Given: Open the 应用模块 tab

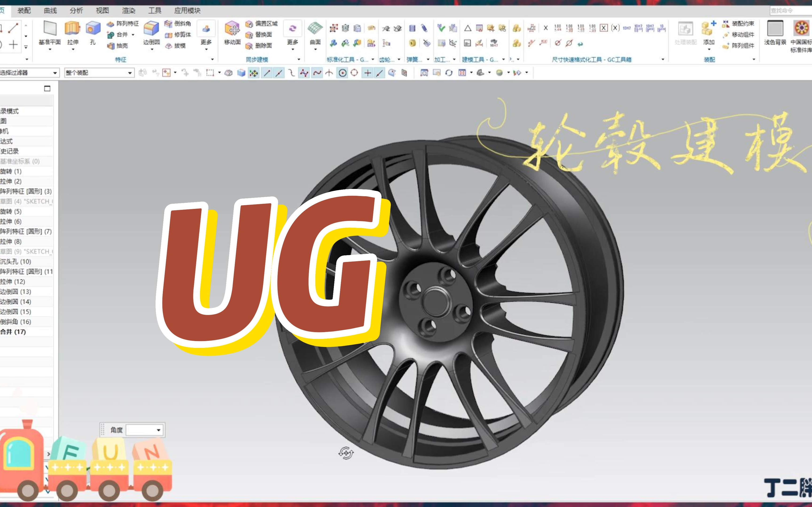Looking at the screenshot, I should [187, 11].
